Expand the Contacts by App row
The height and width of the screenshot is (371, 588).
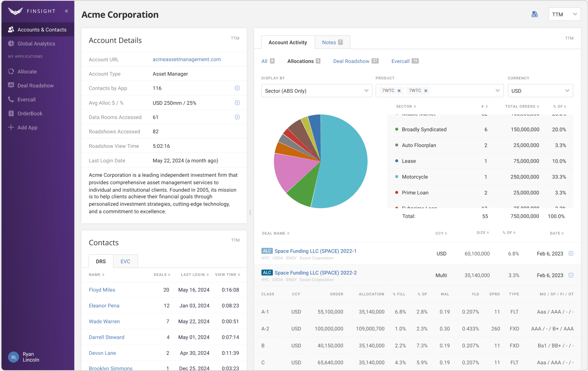click(x=237, y=88)
